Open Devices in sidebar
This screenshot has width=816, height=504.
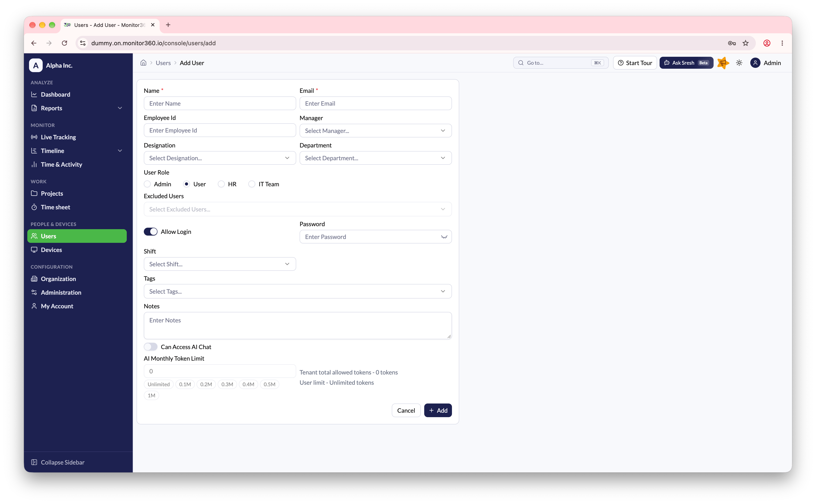tap(77, 250)
